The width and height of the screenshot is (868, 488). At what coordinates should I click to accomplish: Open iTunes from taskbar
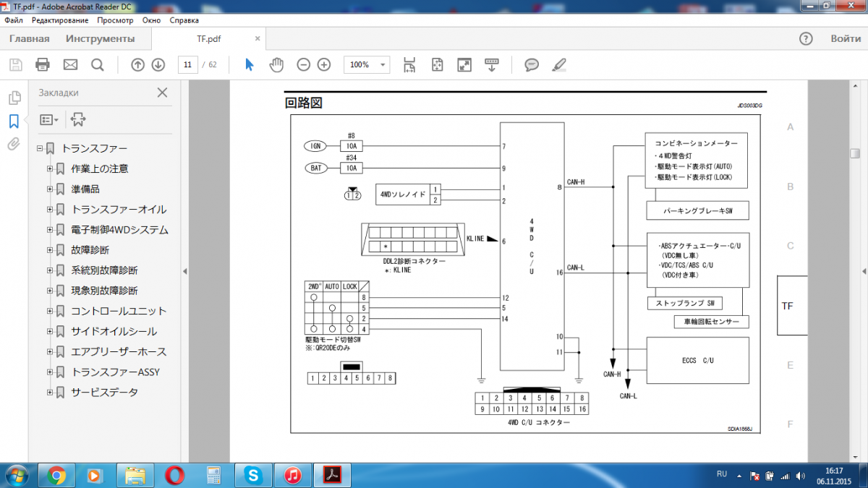click(x=292, y=475)
